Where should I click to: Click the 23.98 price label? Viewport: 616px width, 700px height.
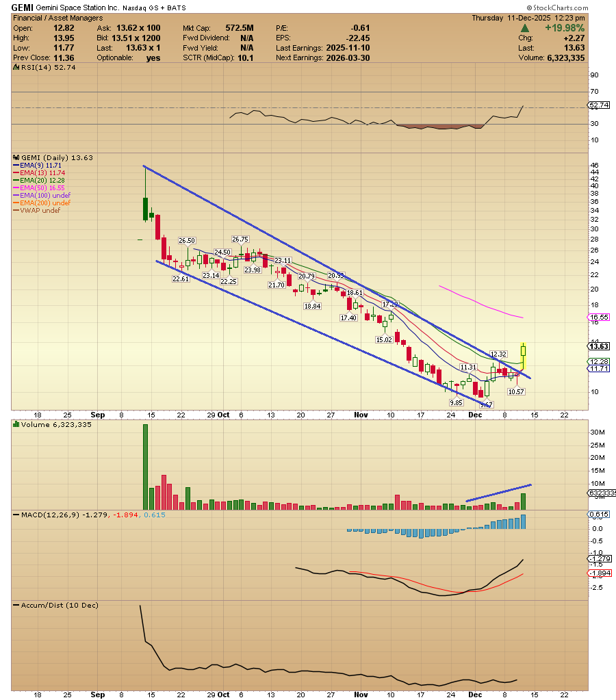point(253,270)
